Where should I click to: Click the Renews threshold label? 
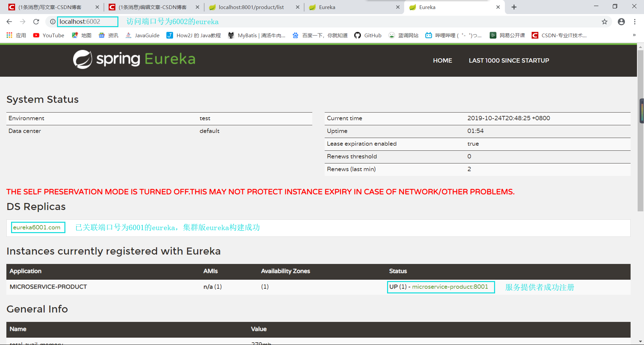coord(352,156)
